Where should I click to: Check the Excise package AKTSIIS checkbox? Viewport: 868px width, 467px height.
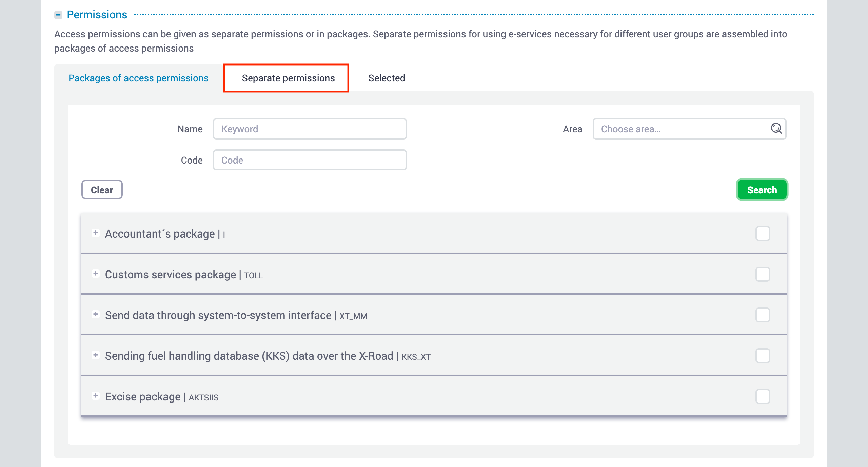(763, 396)
